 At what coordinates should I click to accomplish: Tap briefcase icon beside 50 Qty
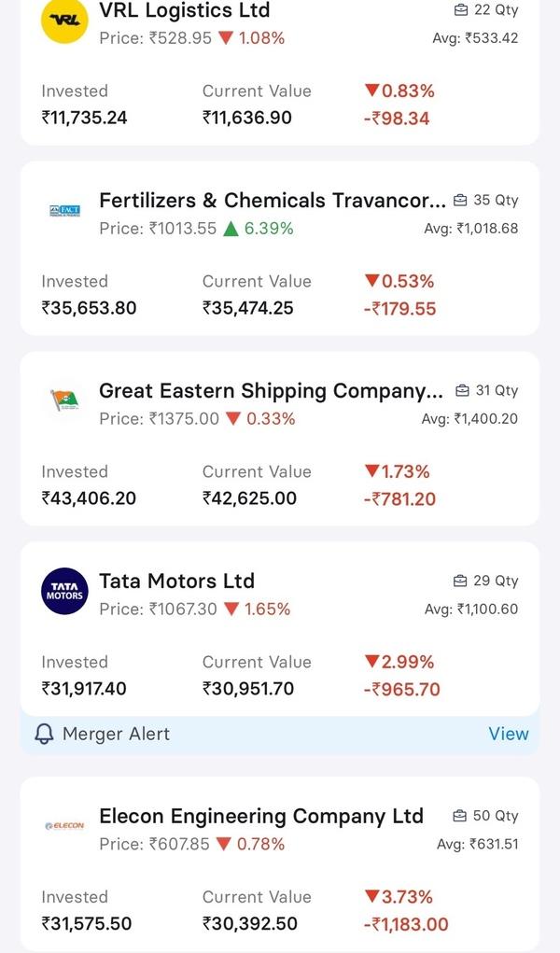pyautogui.click(x=460, y=816)
